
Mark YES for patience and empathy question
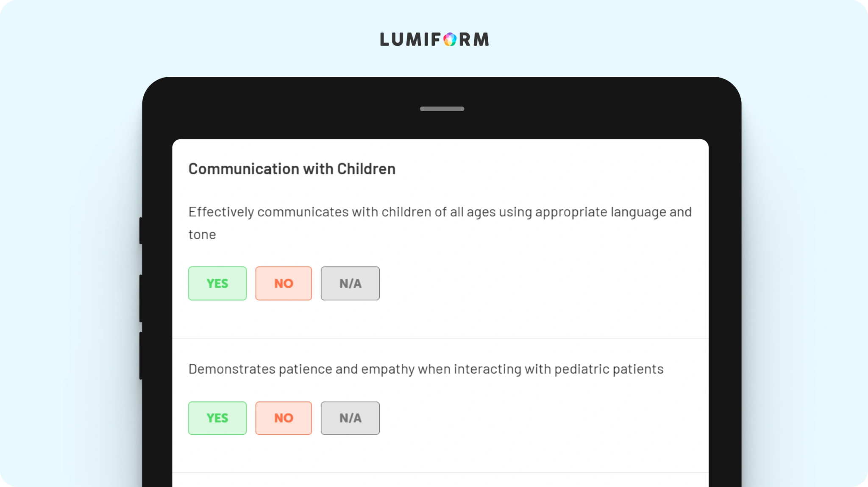tap(217, 418)
